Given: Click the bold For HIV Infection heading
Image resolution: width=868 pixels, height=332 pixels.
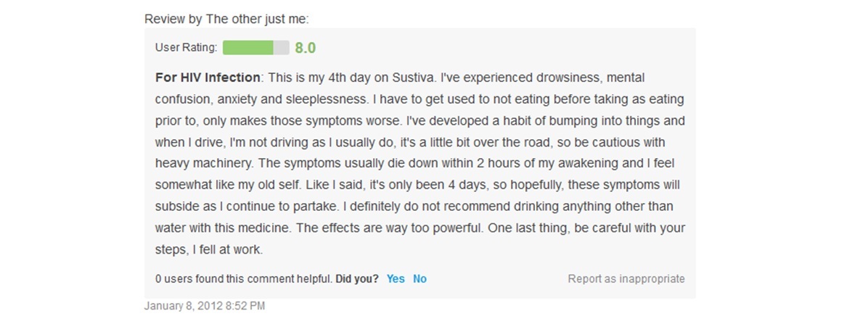Looking at the screenshot, I should (208, 78).
